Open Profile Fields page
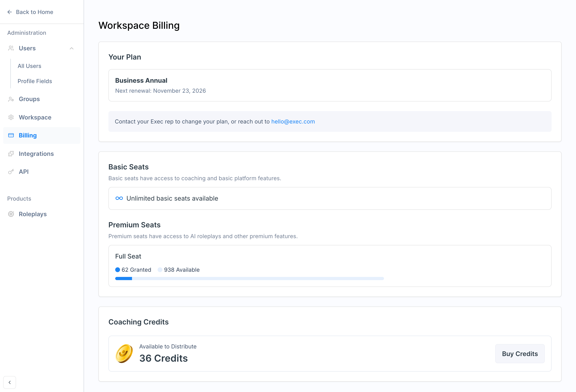This screenshot has height=392, width=576. click(35, 81)
